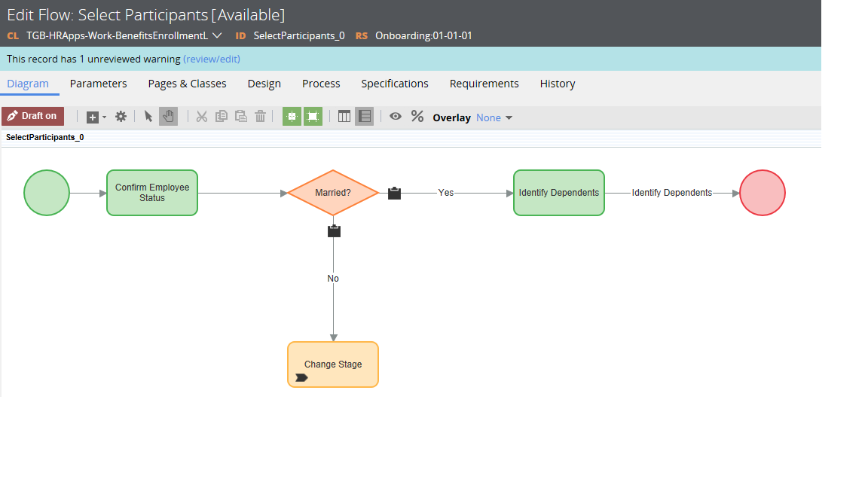The width and height of the screenshot is (868, 488).
Task: Select the red end circle shape
Action: coord(763,193)
